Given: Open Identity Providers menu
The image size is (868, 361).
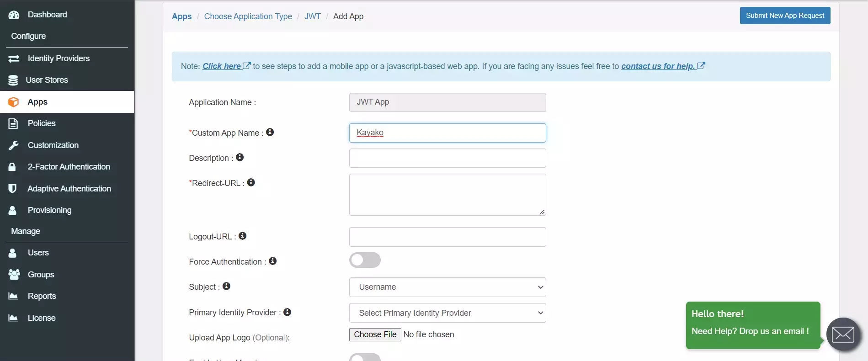Looking at the screenshot, I should tap(59, 58).
